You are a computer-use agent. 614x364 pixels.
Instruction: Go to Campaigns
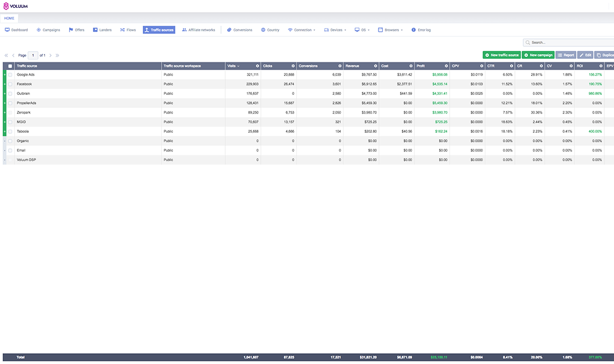[48, 30]
